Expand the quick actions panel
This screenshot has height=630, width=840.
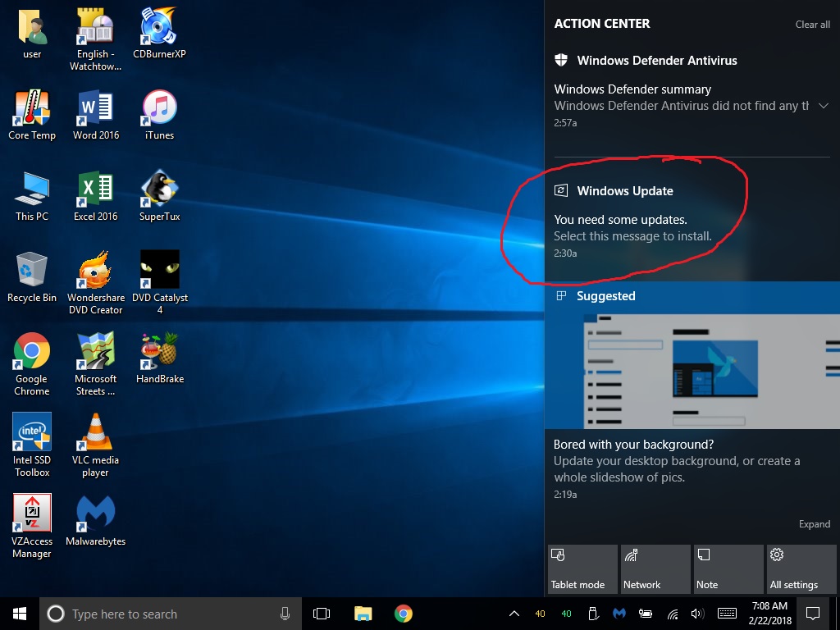click(x=815, y=524)
